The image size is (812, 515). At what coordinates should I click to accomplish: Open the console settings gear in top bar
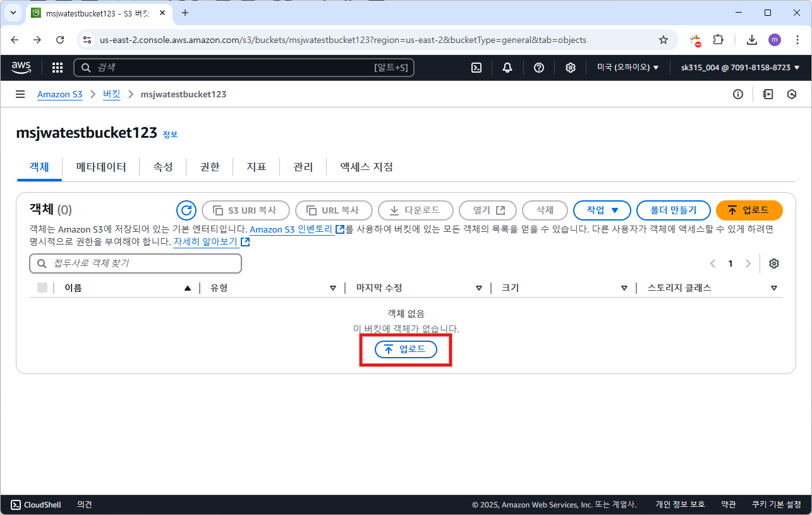pos(570,68)
